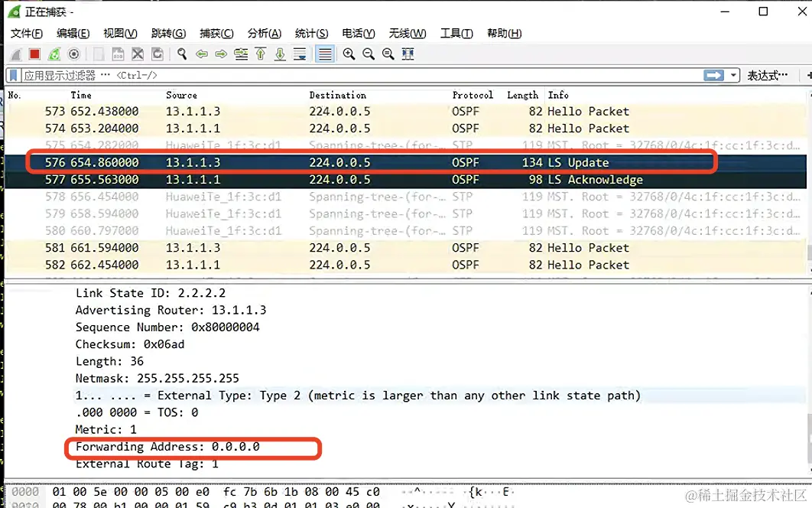Viewport: 812px width, 508px height.
Task: Open the 编辑(E) menu
Action: tap(73, 33)
